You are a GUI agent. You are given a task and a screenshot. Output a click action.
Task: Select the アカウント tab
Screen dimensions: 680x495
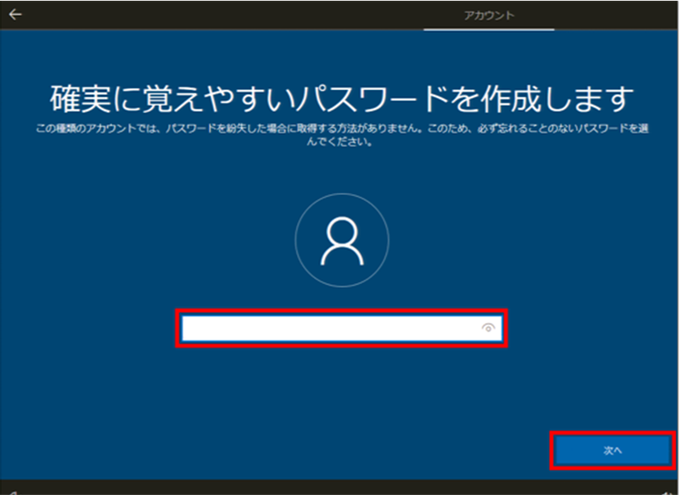pos(489,16)
